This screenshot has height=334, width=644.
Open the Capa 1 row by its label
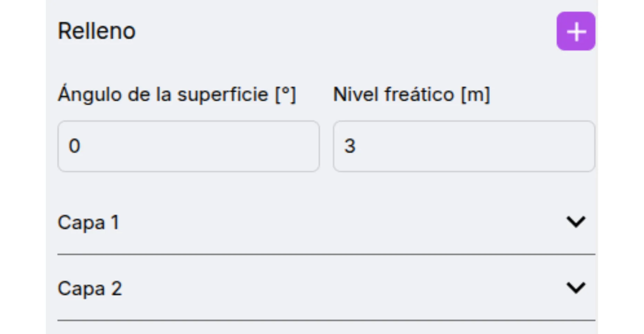click(x=89, y=222)
